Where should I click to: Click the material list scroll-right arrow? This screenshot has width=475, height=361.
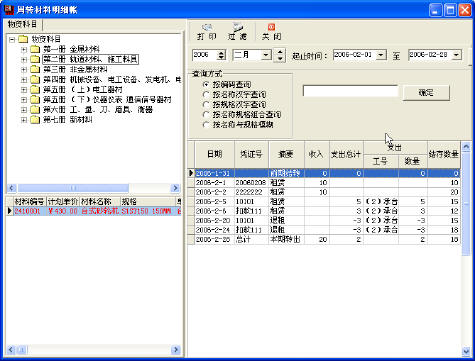pos(175,350)
